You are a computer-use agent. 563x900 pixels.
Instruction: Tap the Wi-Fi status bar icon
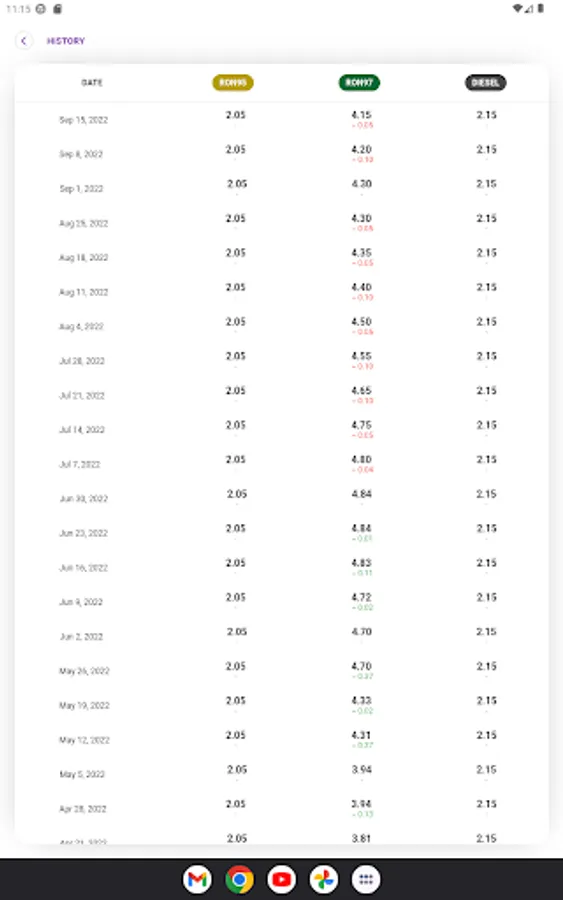click(517, 9)
